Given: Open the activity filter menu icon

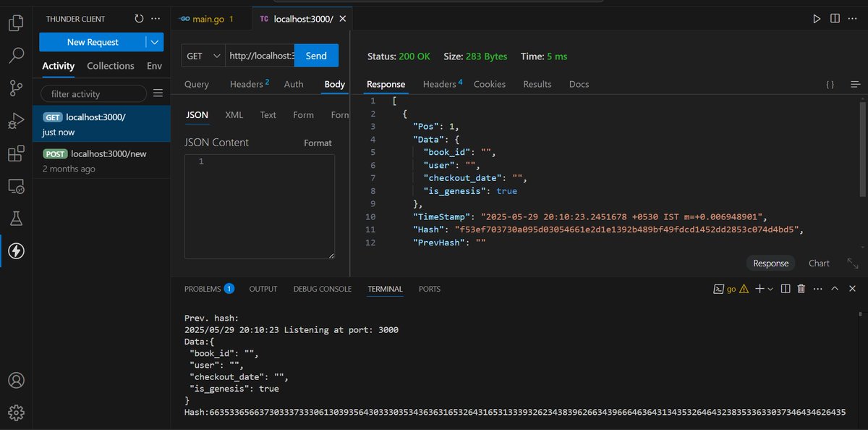Looking at the screenshot, I should tap(158, 93).
